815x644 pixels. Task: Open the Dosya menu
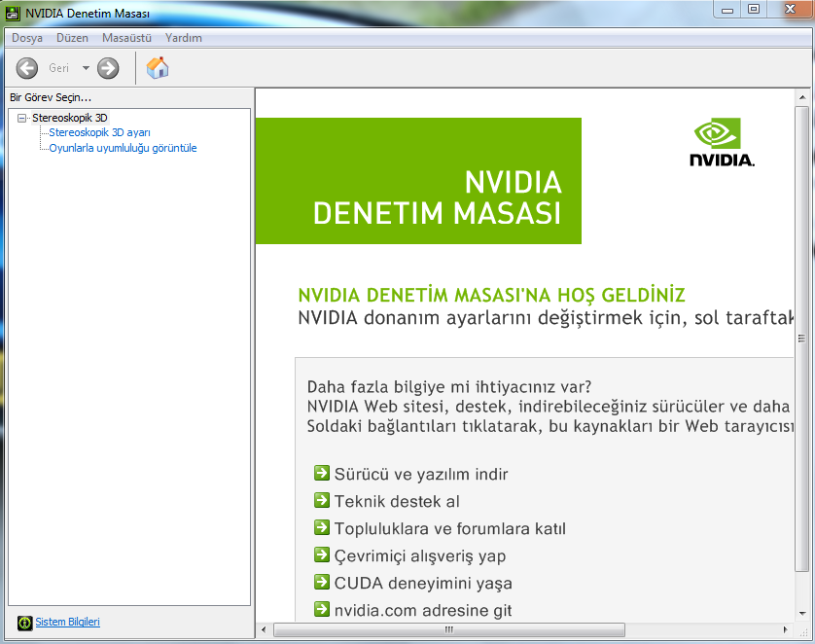27,38
